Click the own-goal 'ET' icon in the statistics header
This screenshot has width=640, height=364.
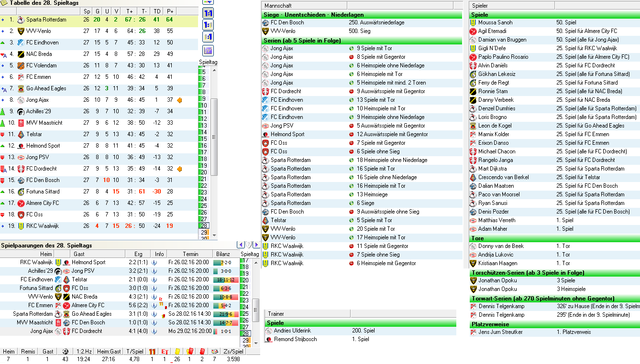(165, 351)
